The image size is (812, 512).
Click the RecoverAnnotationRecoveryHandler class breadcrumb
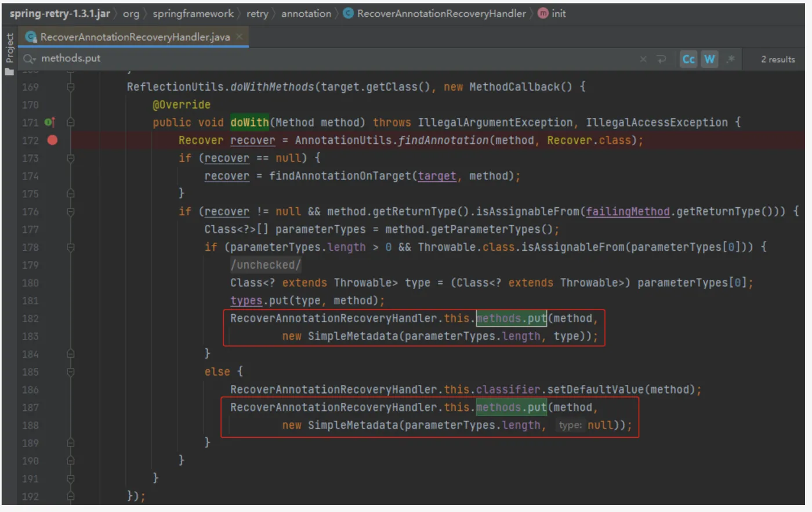pos(434,13)
